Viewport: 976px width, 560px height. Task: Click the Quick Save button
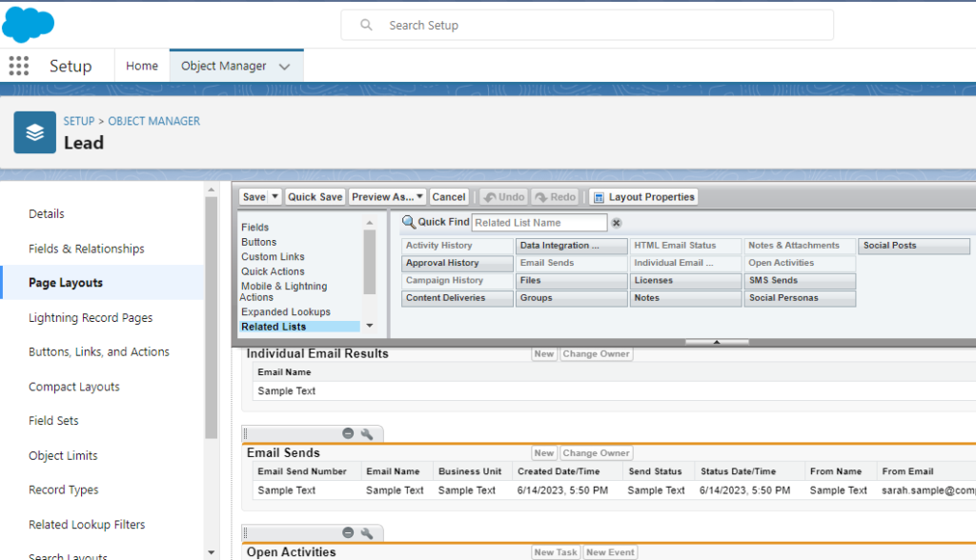coord(315,196)
